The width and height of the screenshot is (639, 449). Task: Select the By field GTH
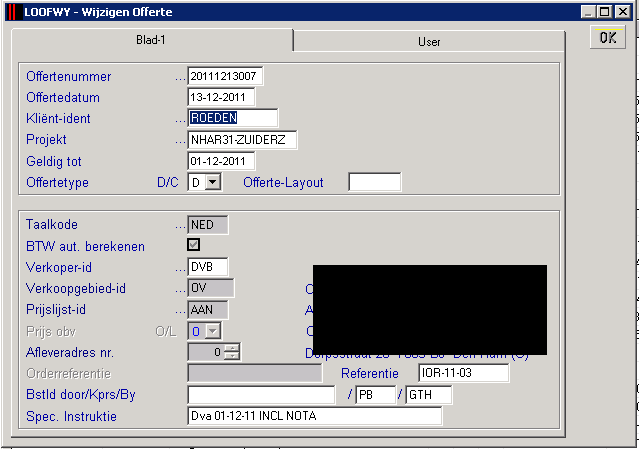tap(428, 395)
